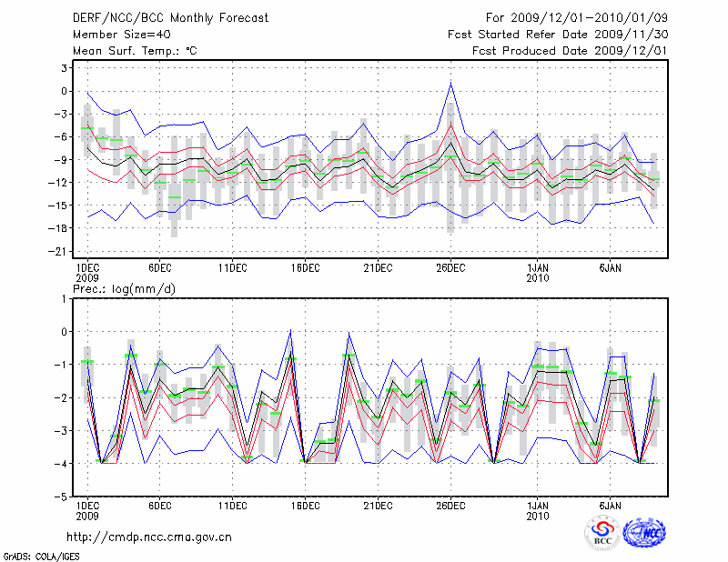728x562 pixels.
Task: Click 6JAN tick on precipitation chart axis
Action: coord(611,506)
